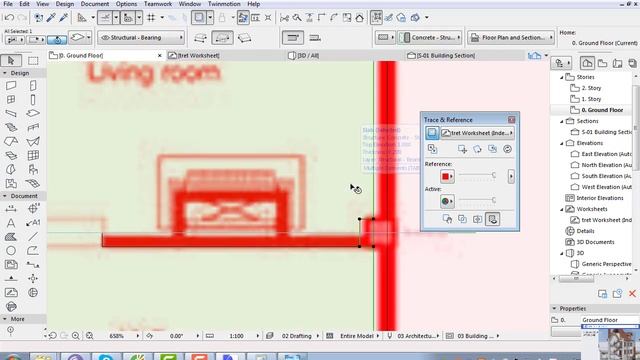The image size is (640, 360).
Task: Select the Fill hatch tool
Action: click(x=11, y=237)
